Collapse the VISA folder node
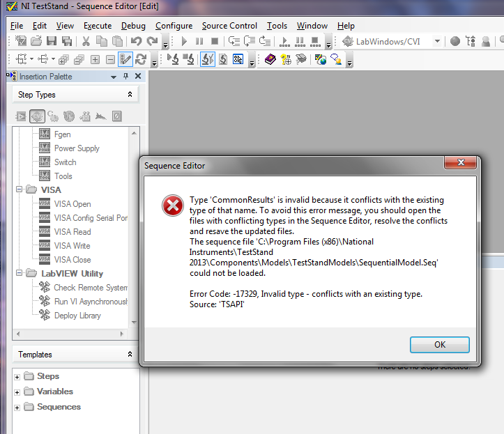This screenshot has width=504, height=434. click(20, 189)
